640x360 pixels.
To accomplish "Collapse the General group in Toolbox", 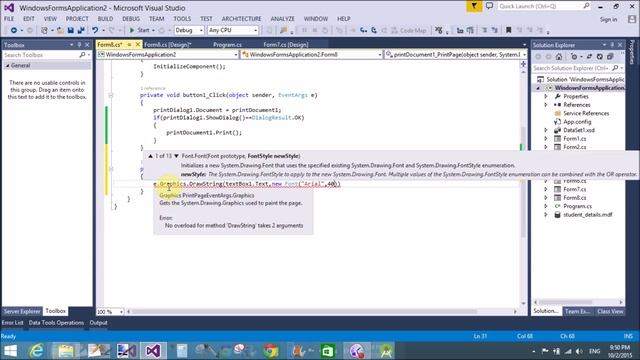I will 7,65.
